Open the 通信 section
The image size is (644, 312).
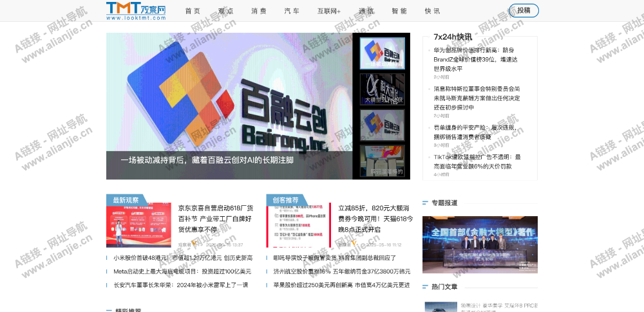366,11
